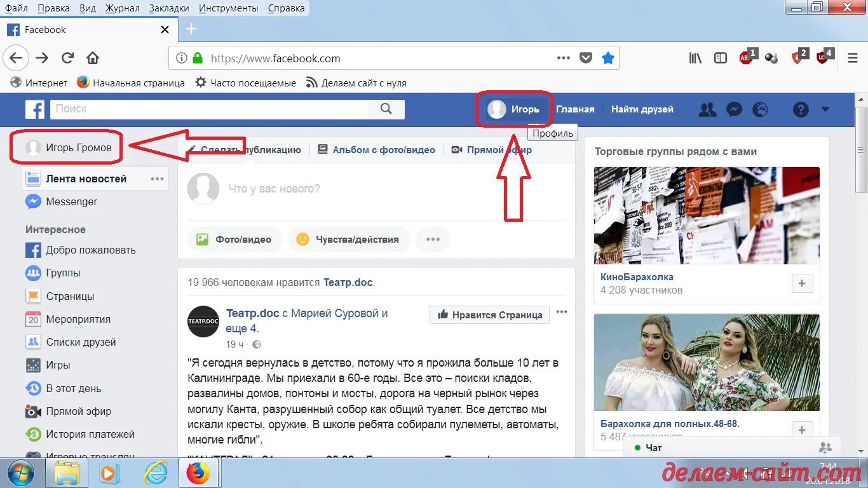The width and height of the screenshot is (868, 488).
Task: Open Messenger from the sidebar
Action: click(x=62, y=202)
